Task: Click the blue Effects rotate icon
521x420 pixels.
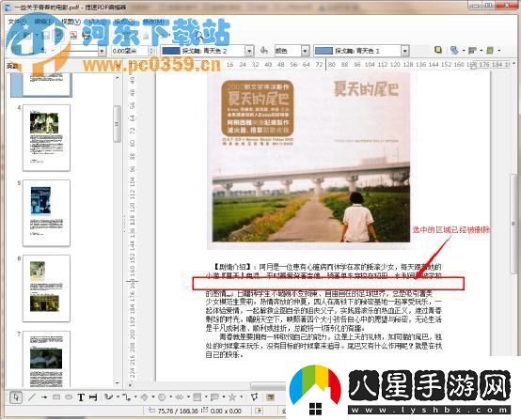Action: (454, 50)
